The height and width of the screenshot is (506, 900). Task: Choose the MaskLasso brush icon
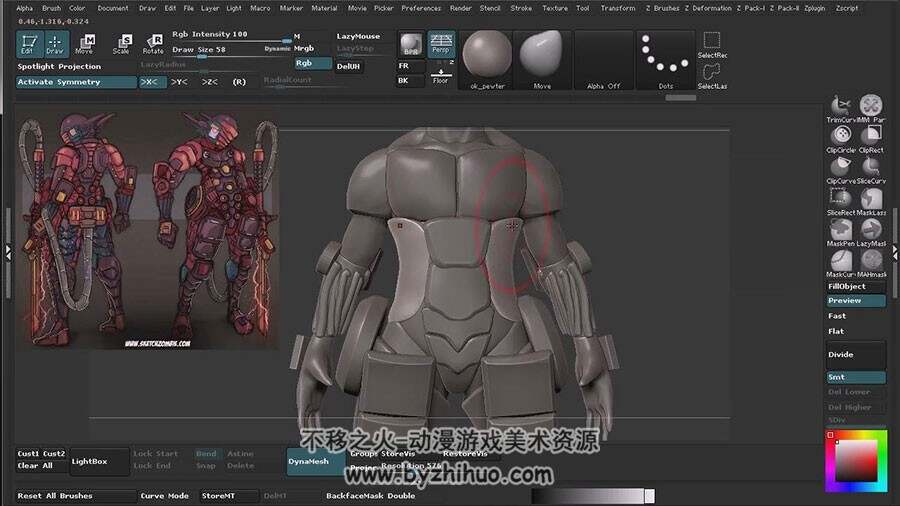point(871,202)
